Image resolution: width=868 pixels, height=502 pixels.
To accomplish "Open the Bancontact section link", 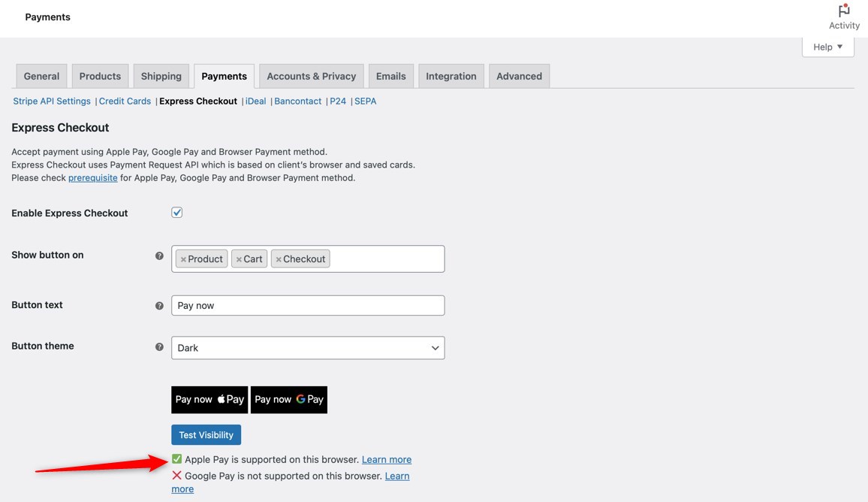I will [x=298, y=101].
